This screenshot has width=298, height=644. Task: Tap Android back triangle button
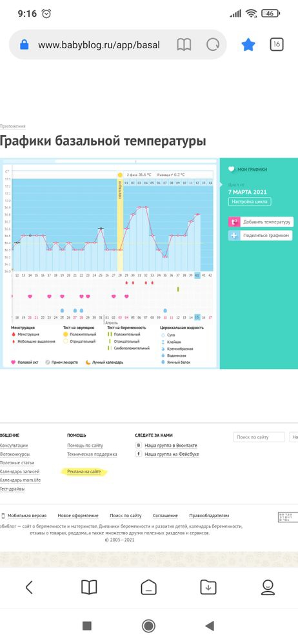[210, 625]
